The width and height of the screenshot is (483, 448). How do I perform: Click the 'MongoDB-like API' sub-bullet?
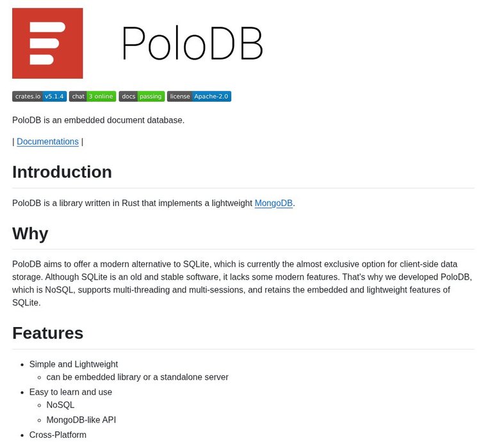tap(81, 420)
